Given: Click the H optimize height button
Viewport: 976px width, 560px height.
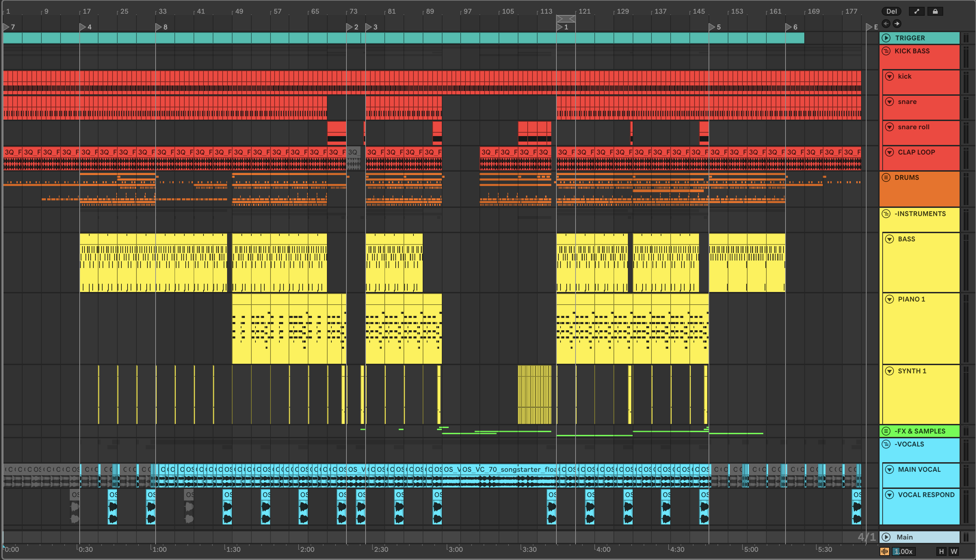Looking at the screenshot, I should 941,551.
